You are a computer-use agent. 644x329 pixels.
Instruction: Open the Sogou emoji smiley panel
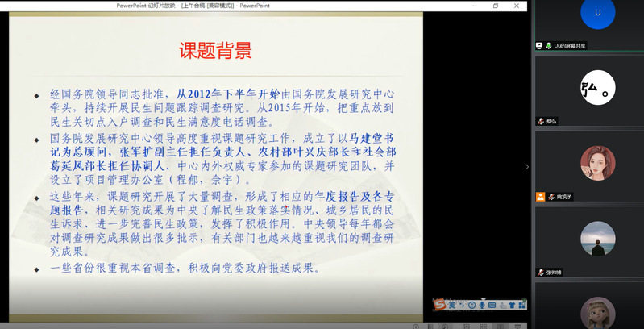pyautogui.click(x=472, y=305)
